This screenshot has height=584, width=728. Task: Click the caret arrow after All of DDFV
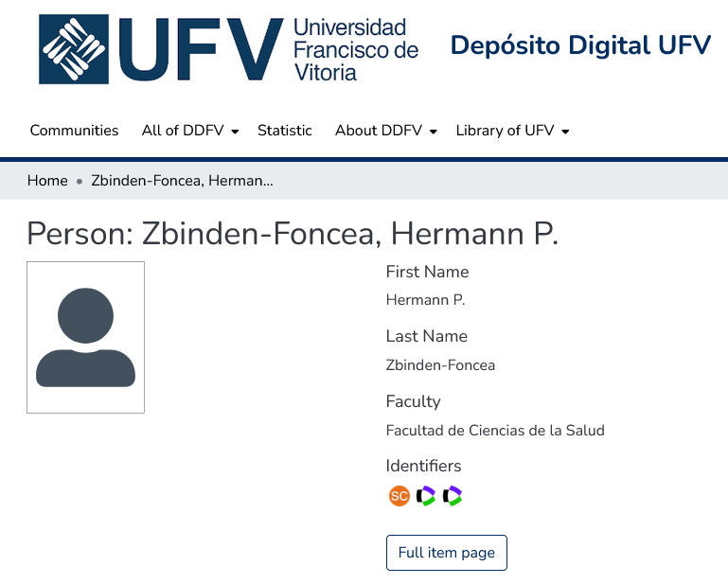pyautogui.click(x=235, y=132)
